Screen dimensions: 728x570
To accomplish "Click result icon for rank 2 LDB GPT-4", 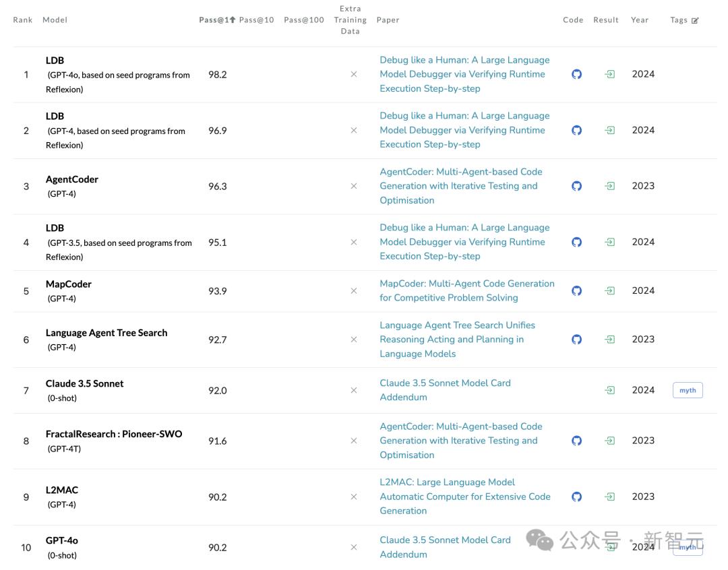I will (x=609, y=130).
